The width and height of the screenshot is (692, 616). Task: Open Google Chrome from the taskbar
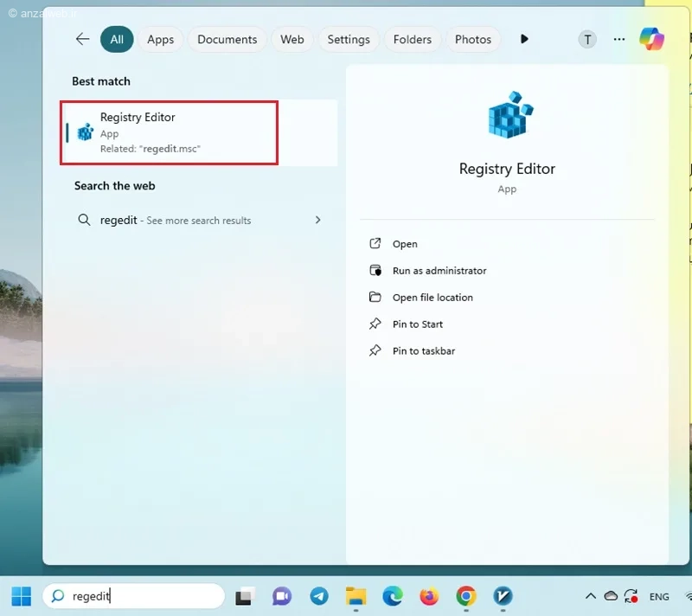(466, 596)
